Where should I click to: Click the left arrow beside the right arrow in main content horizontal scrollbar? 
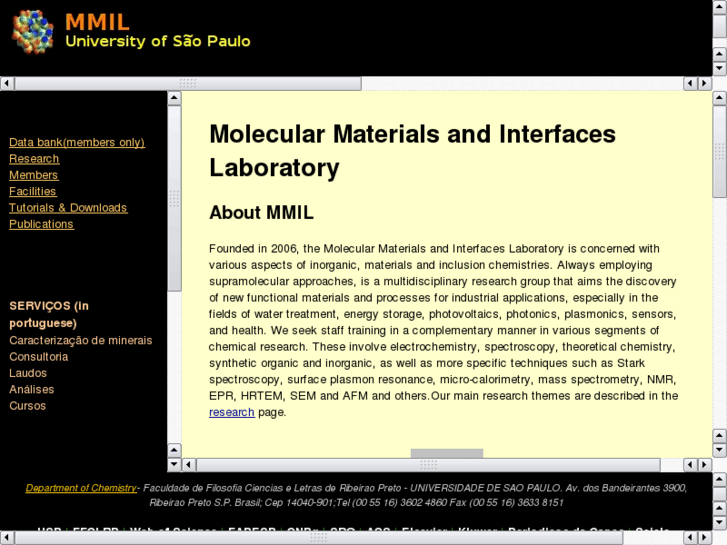[690, 464]
